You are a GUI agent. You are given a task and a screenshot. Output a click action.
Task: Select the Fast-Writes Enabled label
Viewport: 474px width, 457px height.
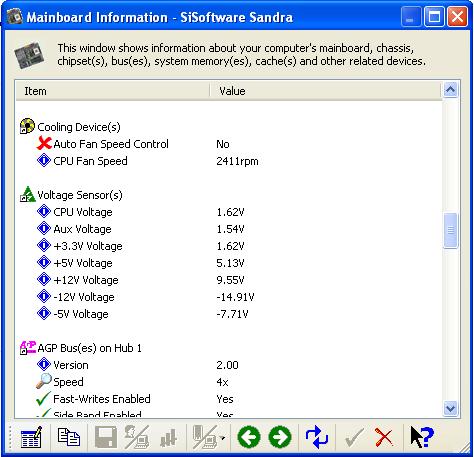(102, 399)
